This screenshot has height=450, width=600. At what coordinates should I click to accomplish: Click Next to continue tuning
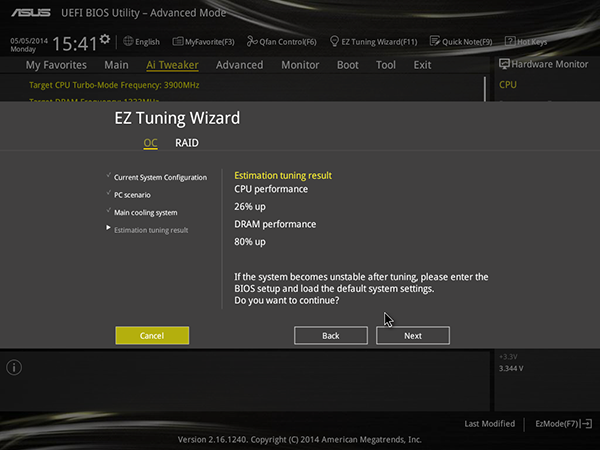coord(413,336)
